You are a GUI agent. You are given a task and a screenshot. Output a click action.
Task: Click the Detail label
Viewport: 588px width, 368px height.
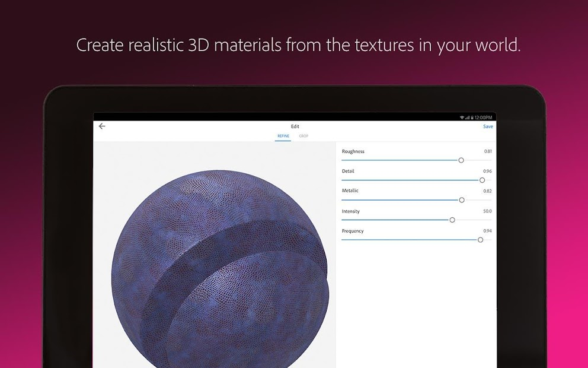tap(348, 171)
